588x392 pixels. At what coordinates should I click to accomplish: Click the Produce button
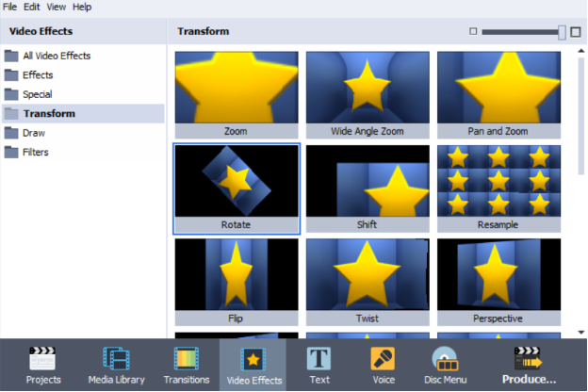[529, 365]
